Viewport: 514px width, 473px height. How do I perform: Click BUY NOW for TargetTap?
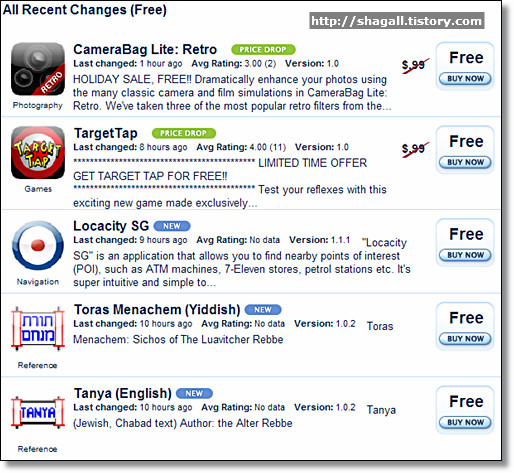(x=465, y=162)
